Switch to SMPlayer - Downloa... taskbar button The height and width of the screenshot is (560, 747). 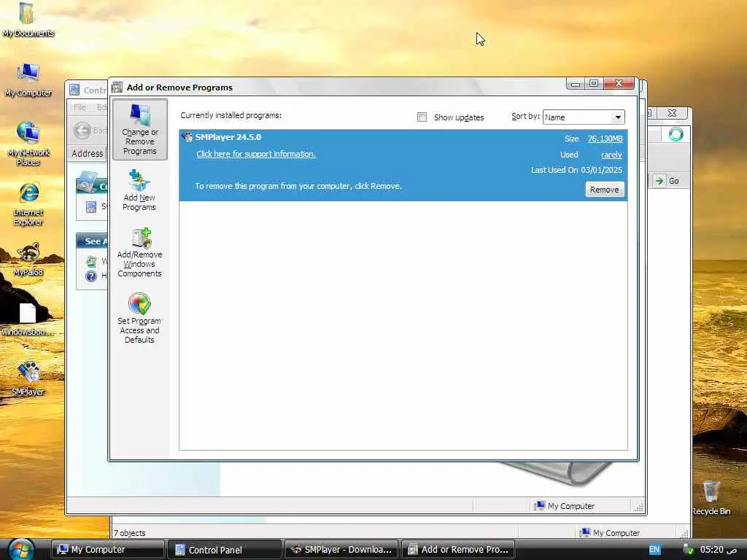click(341, 550)
